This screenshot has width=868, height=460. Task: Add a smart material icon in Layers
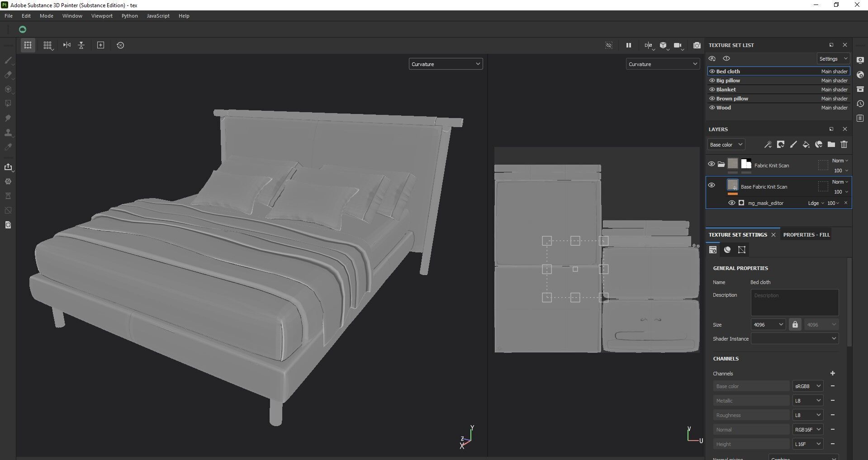(818, 145)
